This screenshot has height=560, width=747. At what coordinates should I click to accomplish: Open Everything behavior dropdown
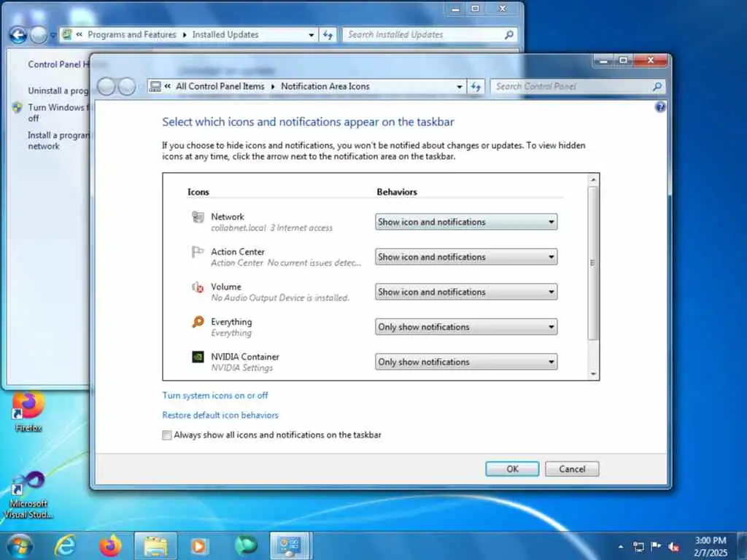(x=466, y=327)
